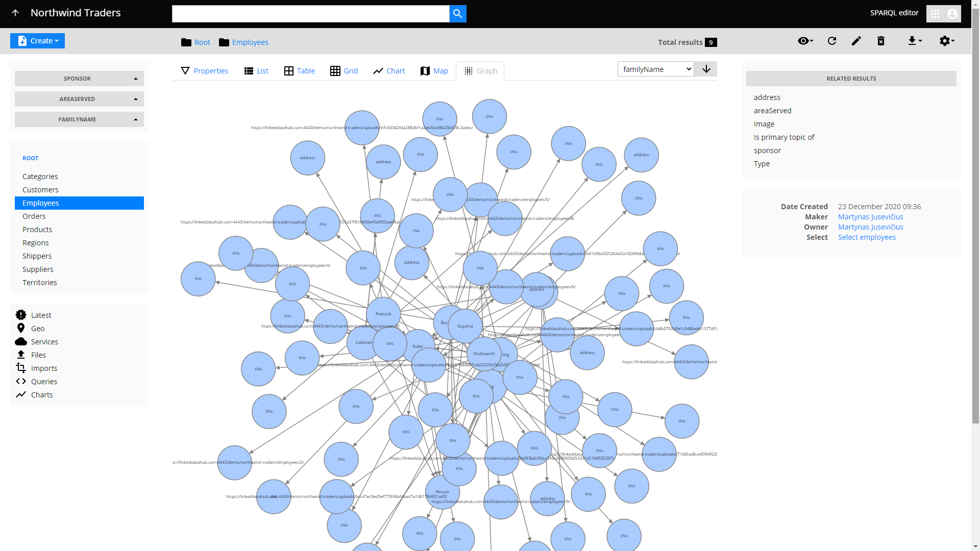Select the highlighted Employees sidebar item

[79, 203]
